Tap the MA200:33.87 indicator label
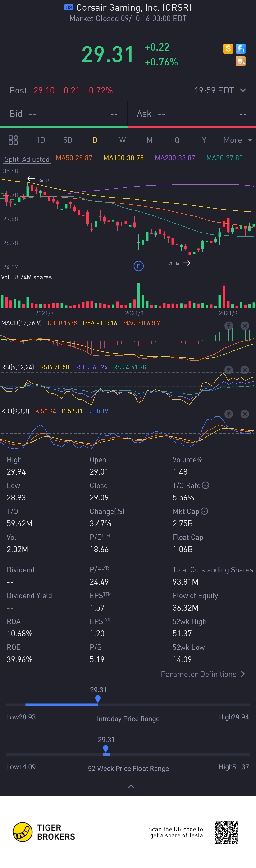Viewport: 256px width, 868px height. pyautogui.click(x=175, y=158)
